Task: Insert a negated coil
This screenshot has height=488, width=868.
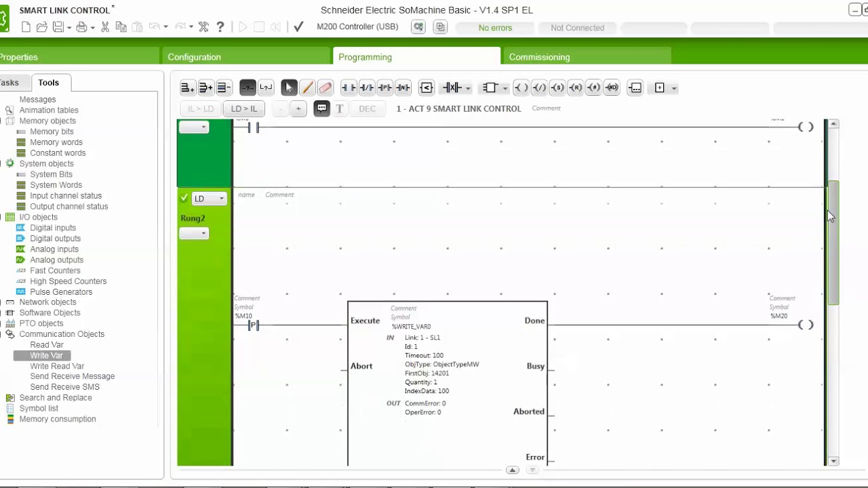Action: point(539,87)
